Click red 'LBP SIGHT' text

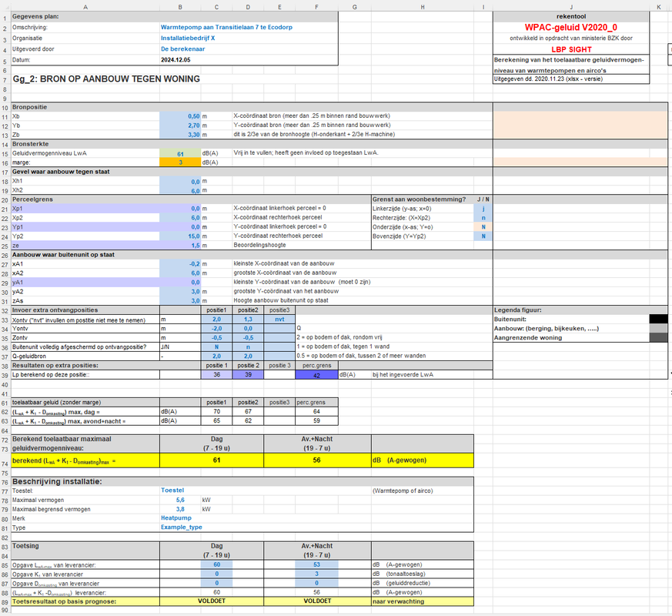click(x=571, y=49)
